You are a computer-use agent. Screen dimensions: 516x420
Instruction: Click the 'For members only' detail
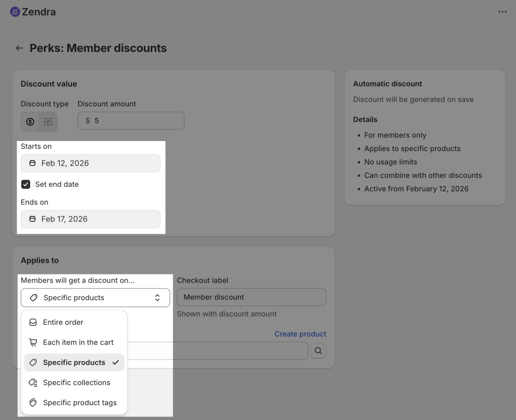395,135
